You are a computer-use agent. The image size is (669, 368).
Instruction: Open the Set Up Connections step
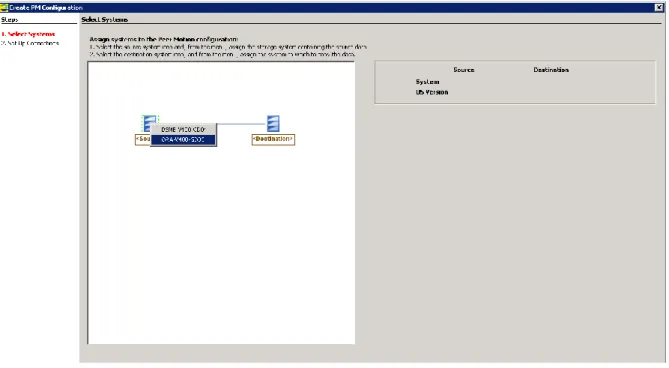pos(30,43)
